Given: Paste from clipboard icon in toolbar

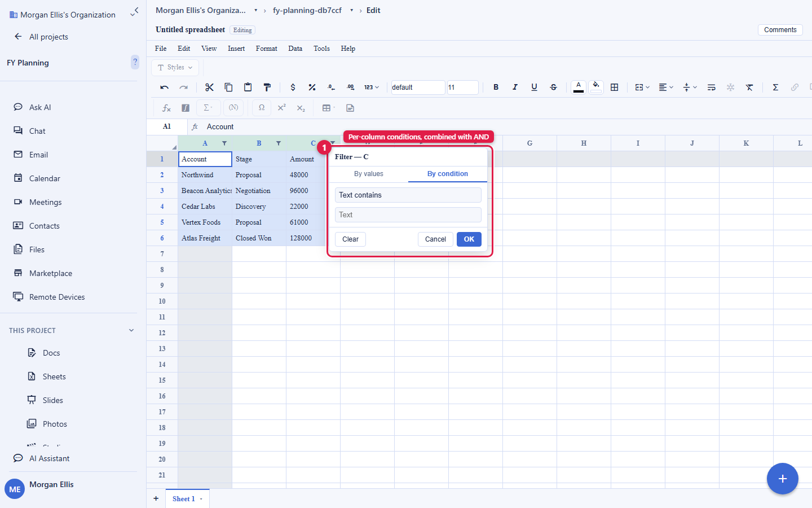Looking at the screenshot, I should pos(248,87).
